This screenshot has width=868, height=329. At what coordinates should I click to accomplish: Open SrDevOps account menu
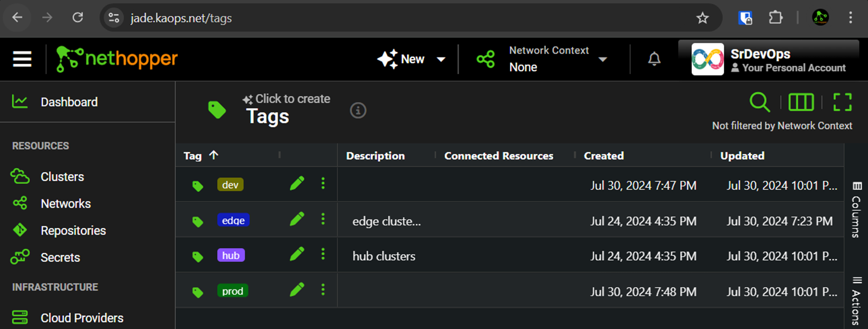tap(769, 59)
